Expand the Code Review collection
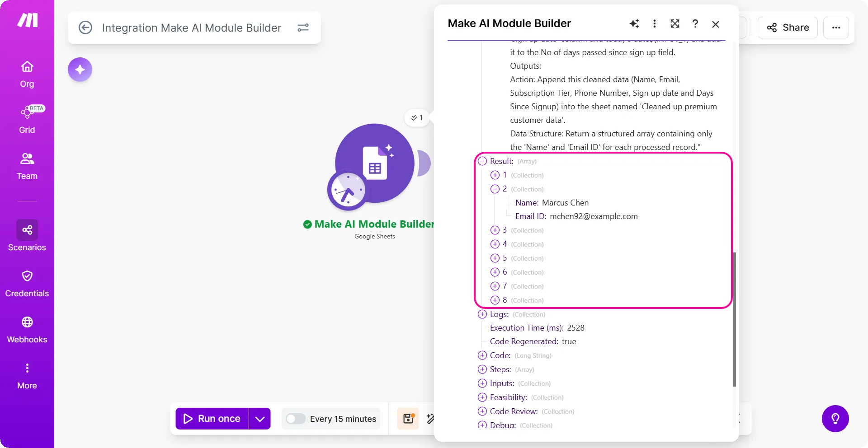Viewport: 868px width, 448px height. (482, 411)
